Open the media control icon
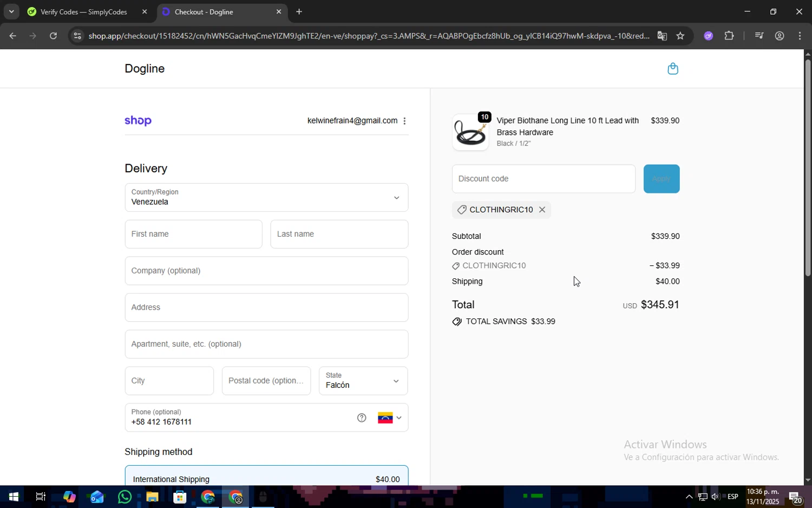812x508 pixels. [x=759, y=36]
